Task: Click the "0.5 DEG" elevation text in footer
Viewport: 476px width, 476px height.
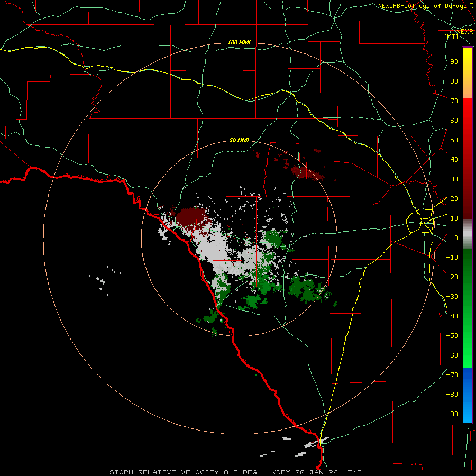Action: pos(240,472)
